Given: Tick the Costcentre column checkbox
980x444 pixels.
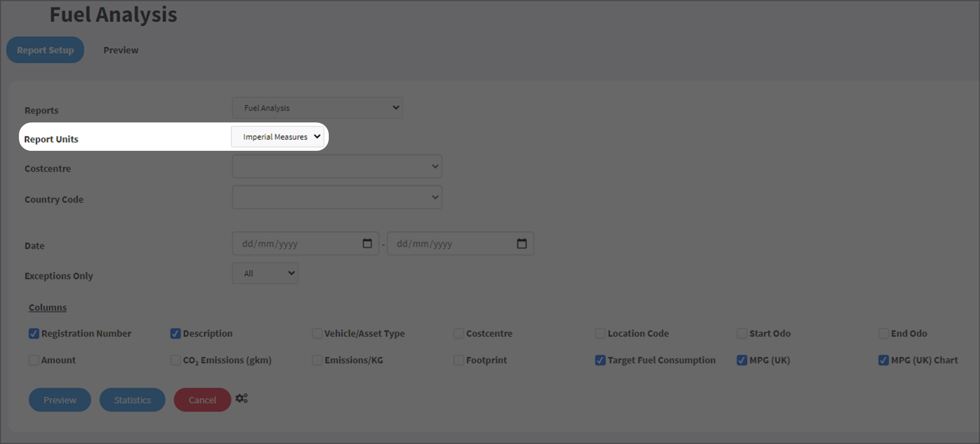Looking at the screenshot, I should pos(458,334).
